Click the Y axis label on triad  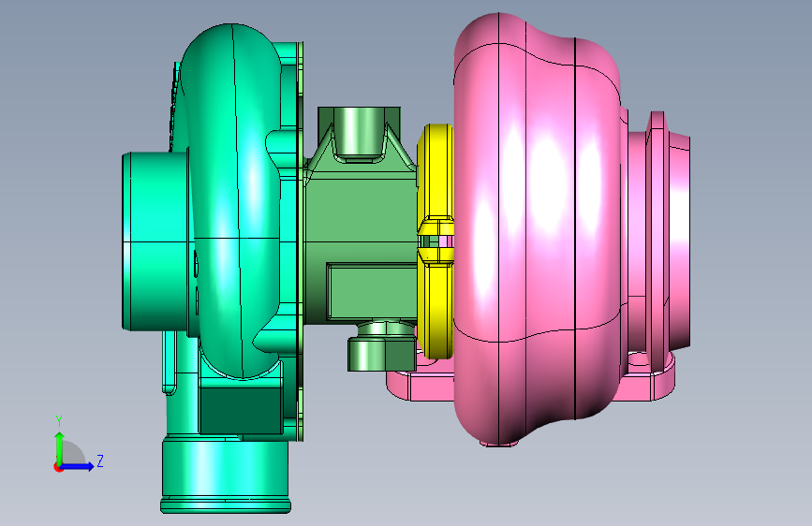[x=59, y=421]
